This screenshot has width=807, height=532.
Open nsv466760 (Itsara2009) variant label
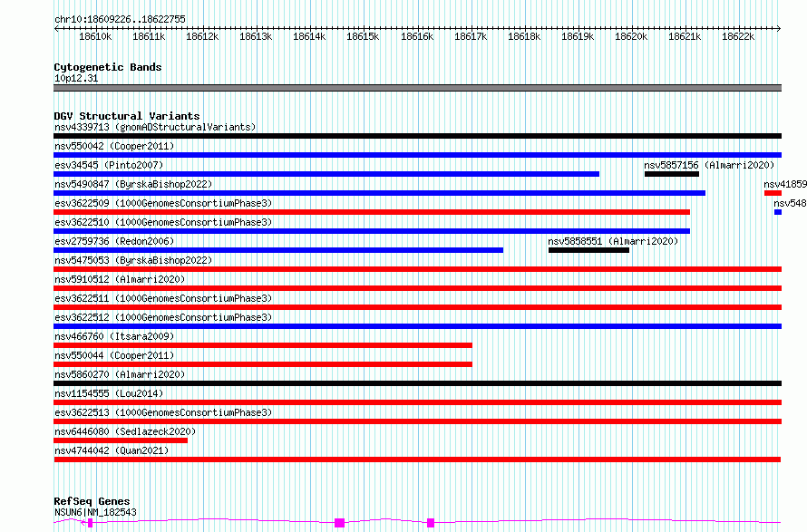click(x=114, y=336)
